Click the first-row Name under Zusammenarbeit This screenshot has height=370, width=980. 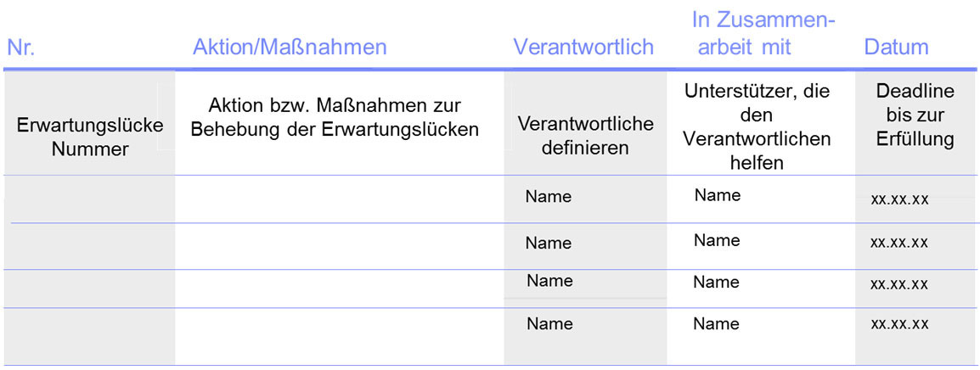(718, 195)
